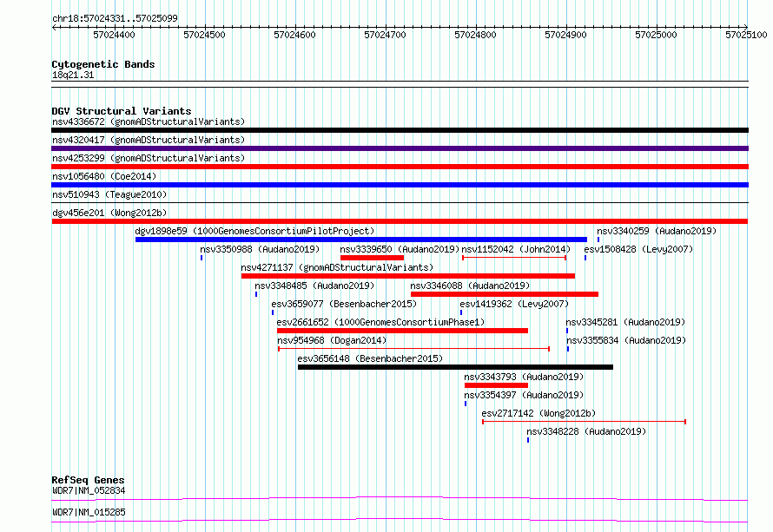Screen dimensions: 773x532
Task: Click ruler position 57025100
Action: [x=746, y=35]
